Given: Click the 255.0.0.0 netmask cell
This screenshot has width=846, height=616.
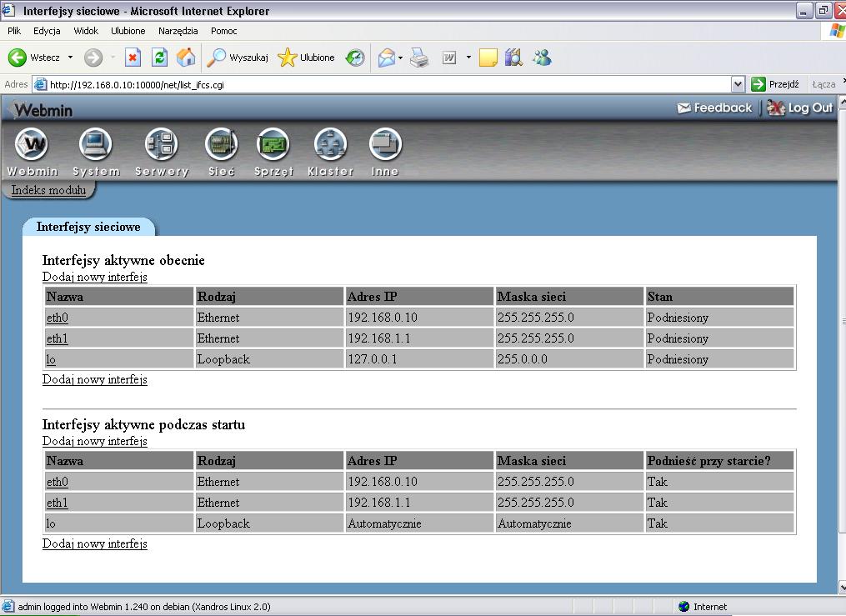Looking at the screenshot, I should [x=569, y=359].
